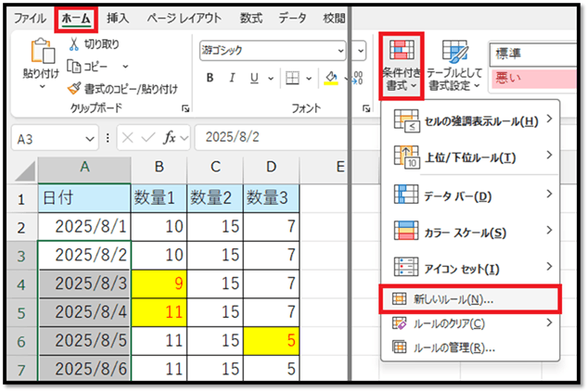This screenshot has height=392, width=588.
Task: Select cell A4 containing 2025/8/3
Action: click(x=83, y=285)
